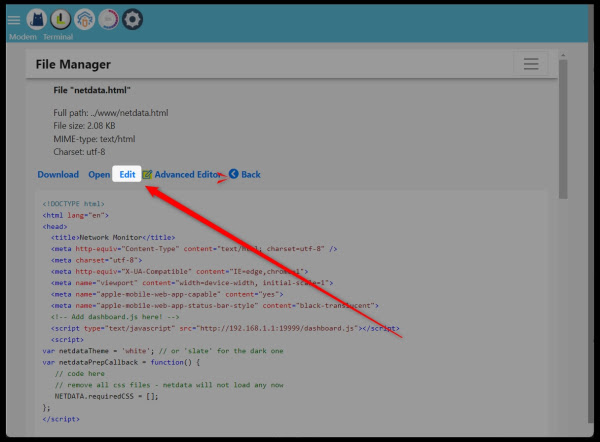Click the scrollbar up arrow
Screen dimensions: 600x442
click(x=563, y=55)
